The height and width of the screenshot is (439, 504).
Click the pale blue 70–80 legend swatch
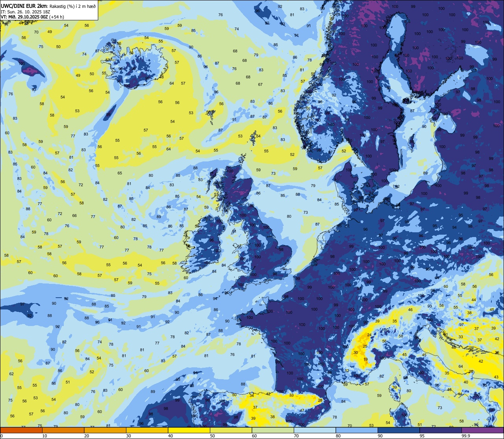point(315,430)
